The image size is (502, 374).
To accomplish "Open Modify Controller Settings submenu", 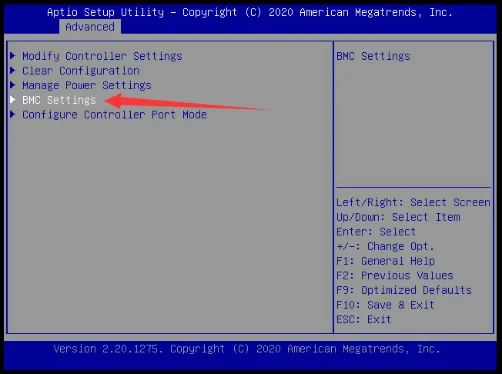I will coord(102,56).
